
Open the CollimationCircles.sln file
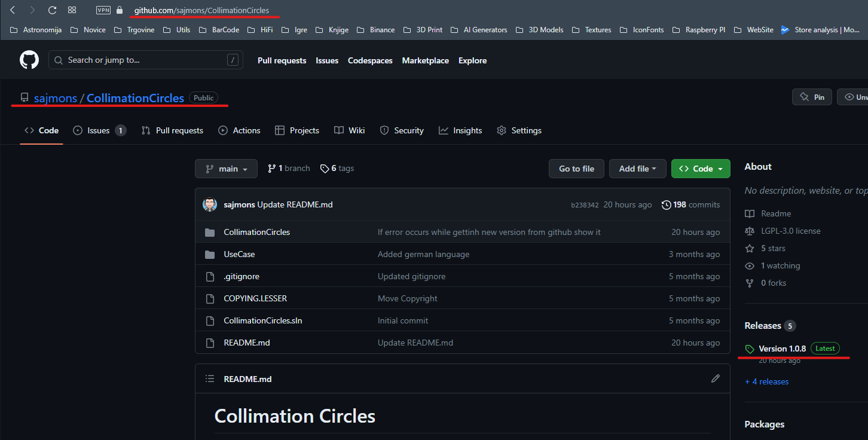click(x=263, y=320)
